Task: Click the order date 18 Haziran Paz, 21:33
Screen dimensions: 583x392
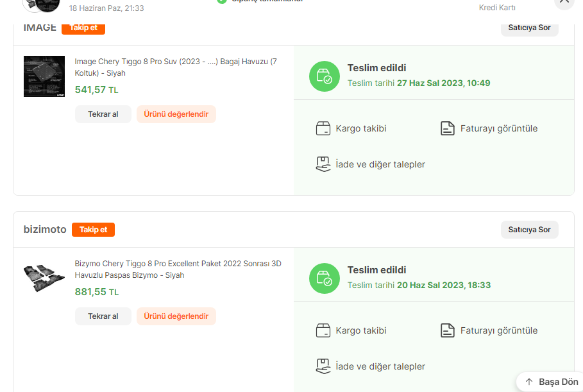Action: 106,8
